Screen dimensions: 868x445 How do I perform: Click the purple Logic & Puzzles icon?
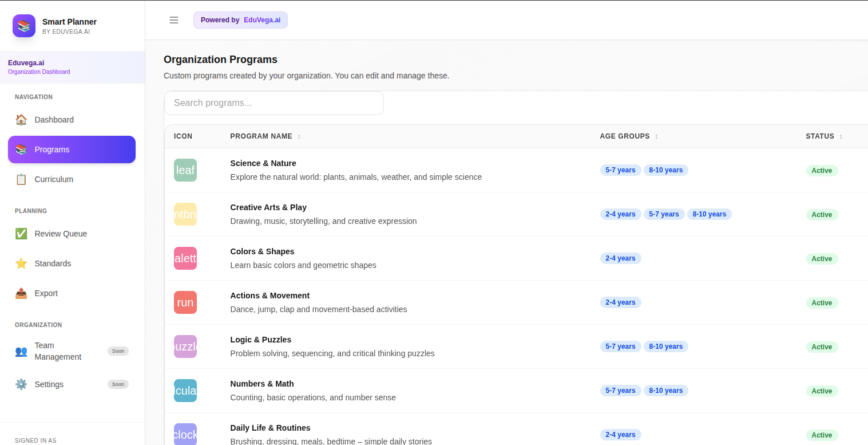click(x=185, y=346)
